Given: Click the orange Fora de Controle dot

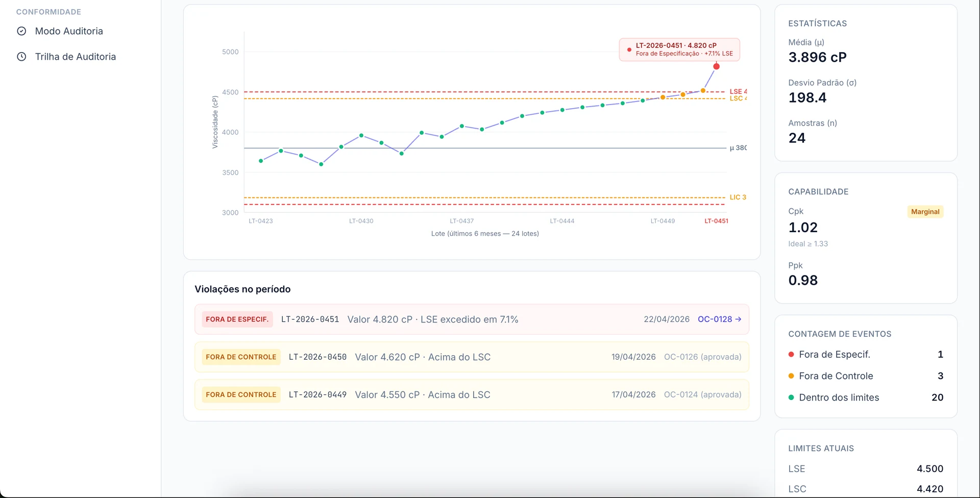Looking at the screenshot, I should coord(791,376).
